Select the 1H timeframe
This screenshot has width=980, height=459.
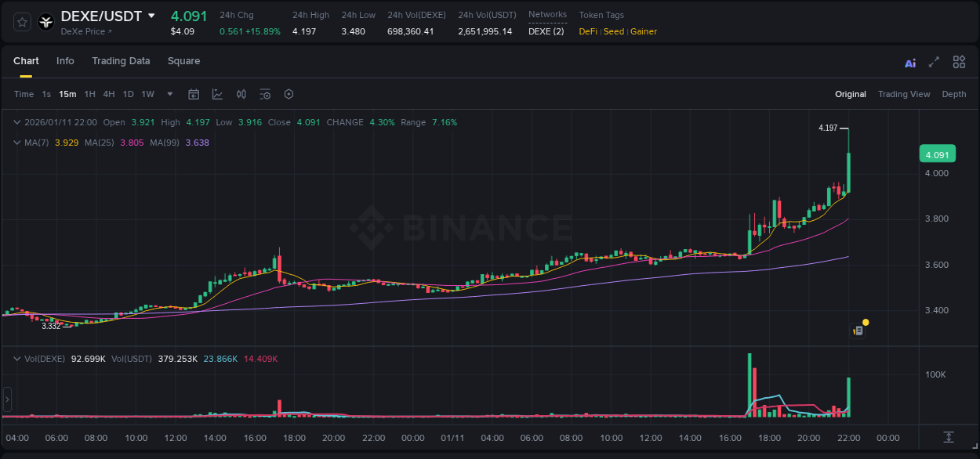[x=90, y=94]
